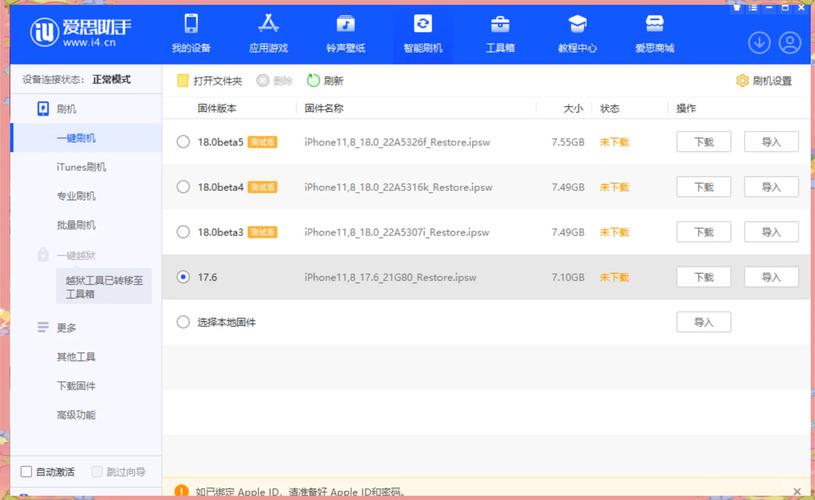Screen dimensions: 815x500
Task: Open 教程中心 tutorial center
Action: click(x=577, y=34)
